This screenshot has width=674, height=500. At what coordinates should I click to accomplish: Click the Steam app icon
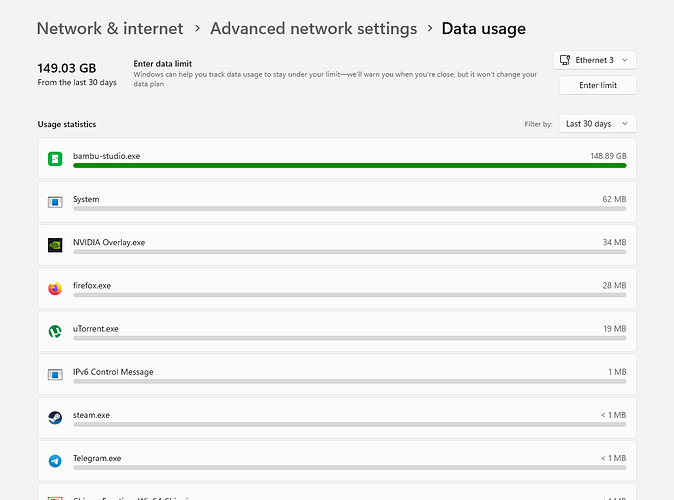pyautogui.click(x=55, y=418)
